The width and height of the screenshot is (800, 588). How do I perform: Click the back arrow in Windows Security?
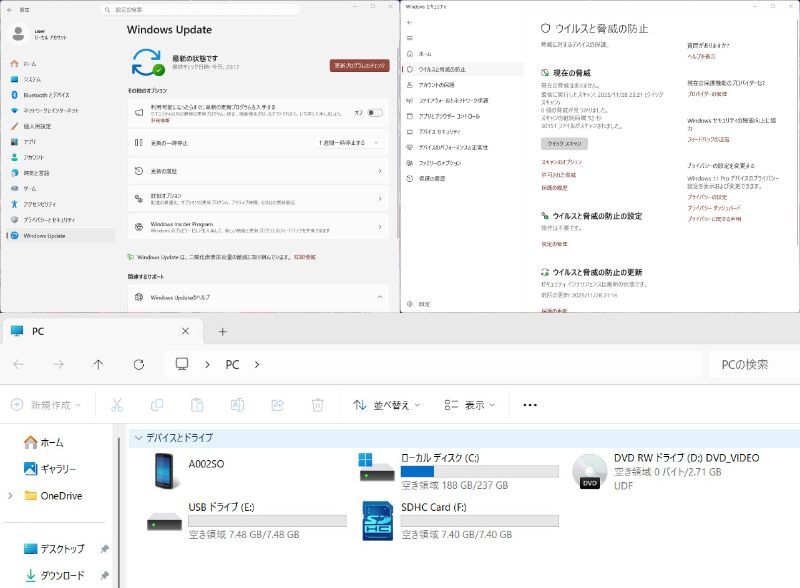[410, 22]
